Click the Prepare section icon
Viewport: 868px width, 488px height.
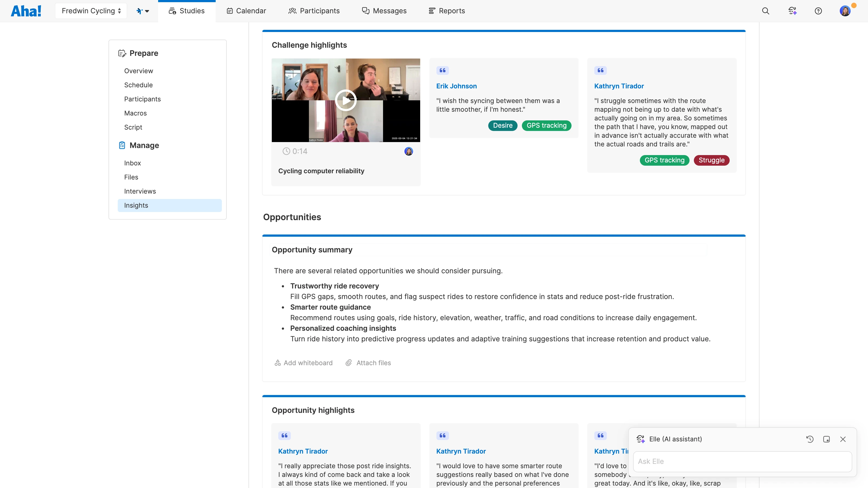[122, 53]
